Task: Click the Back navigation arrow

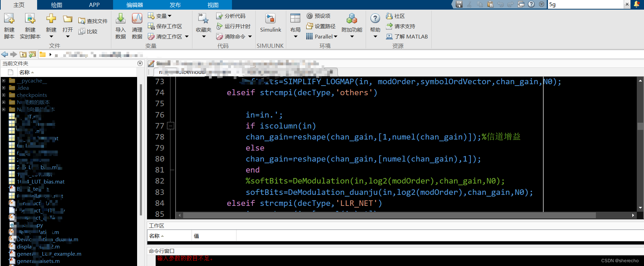Action: point(4,54)
